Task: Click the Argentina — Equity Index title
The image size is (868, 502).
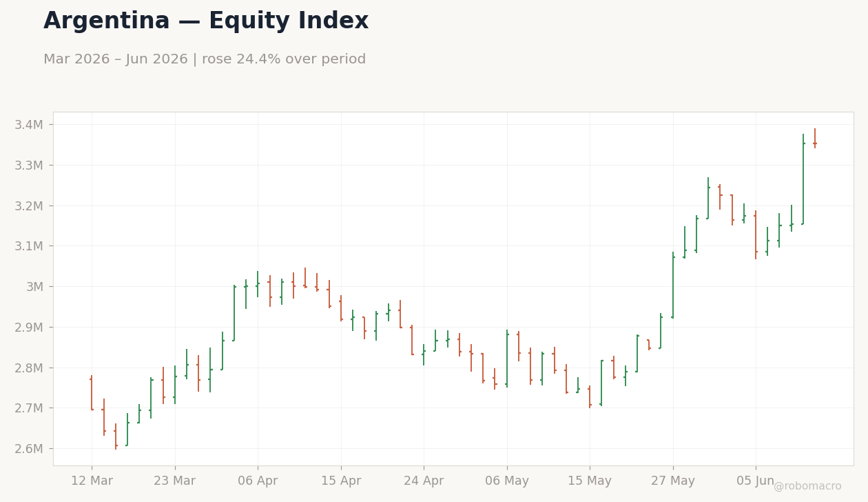Action: (206, 21)
